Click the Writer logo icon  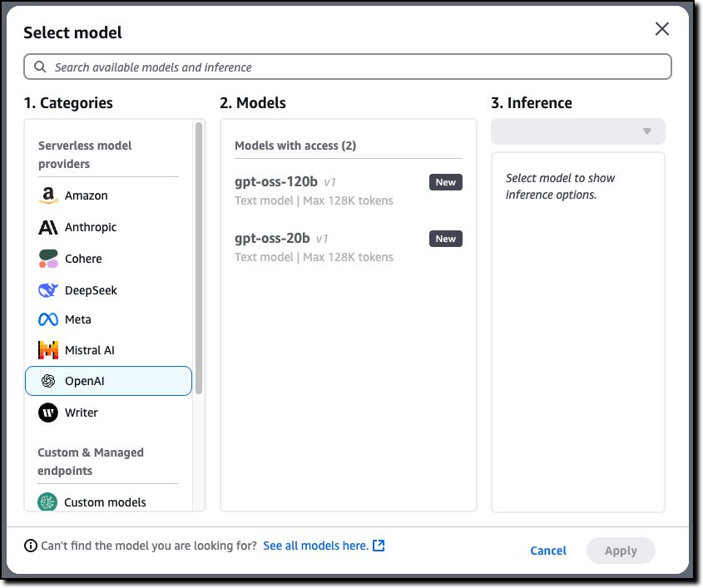[x=48, y=413]
